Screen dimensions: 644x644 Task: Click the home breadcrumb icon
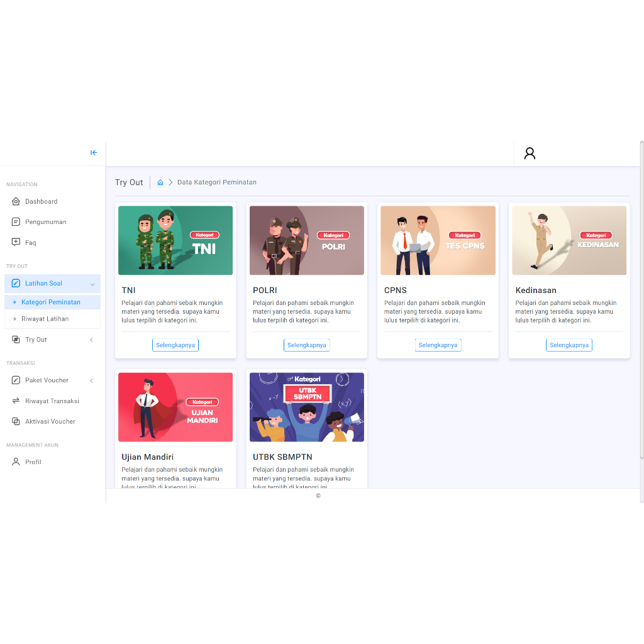pos(160,182)
